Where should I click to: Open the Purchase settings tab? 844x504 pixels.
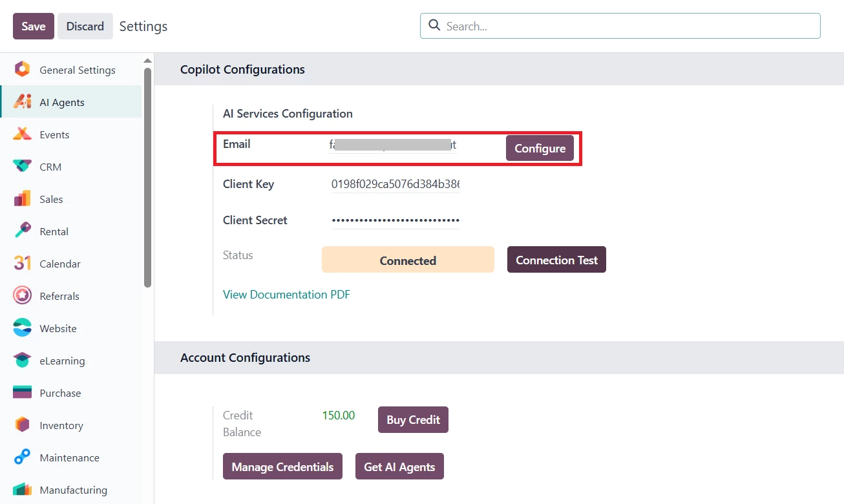pos(60,393)
